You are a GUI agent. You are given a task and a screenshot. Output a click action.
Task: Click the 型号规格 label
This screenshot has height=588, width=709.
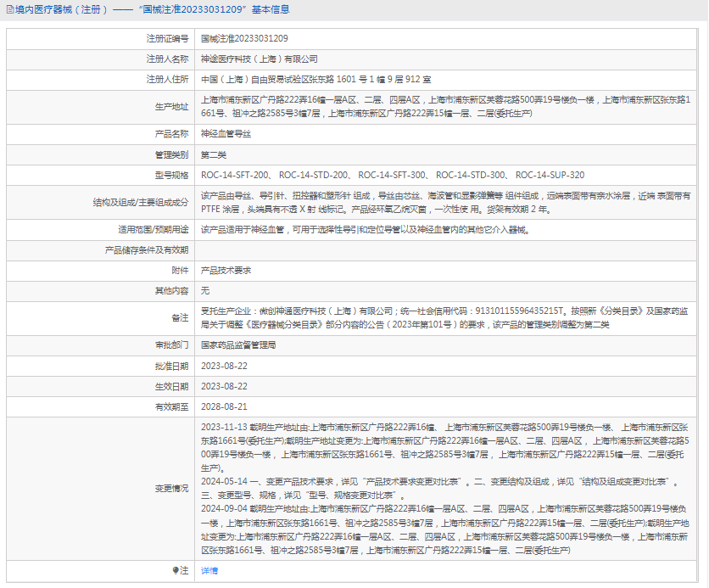pos(172,176)
